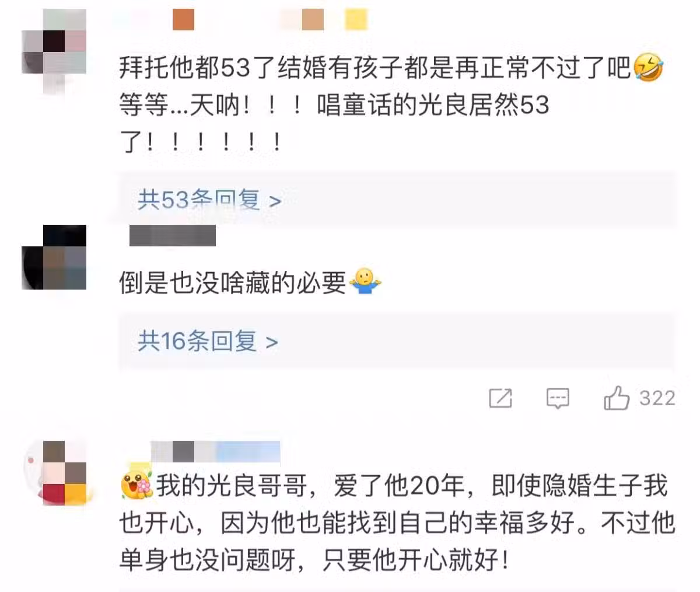The height and width of the screenshot is (592, 700).
Task: Tap the yellow badge at top
Action: pos(356,20)
